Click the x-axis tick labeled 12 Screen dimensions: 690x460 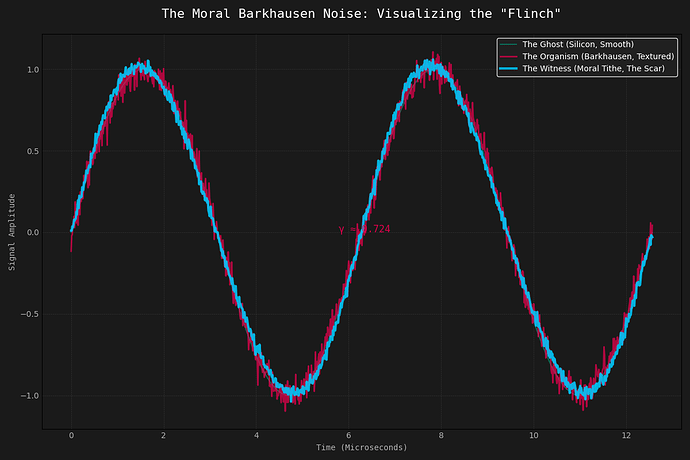coord(626,436)
